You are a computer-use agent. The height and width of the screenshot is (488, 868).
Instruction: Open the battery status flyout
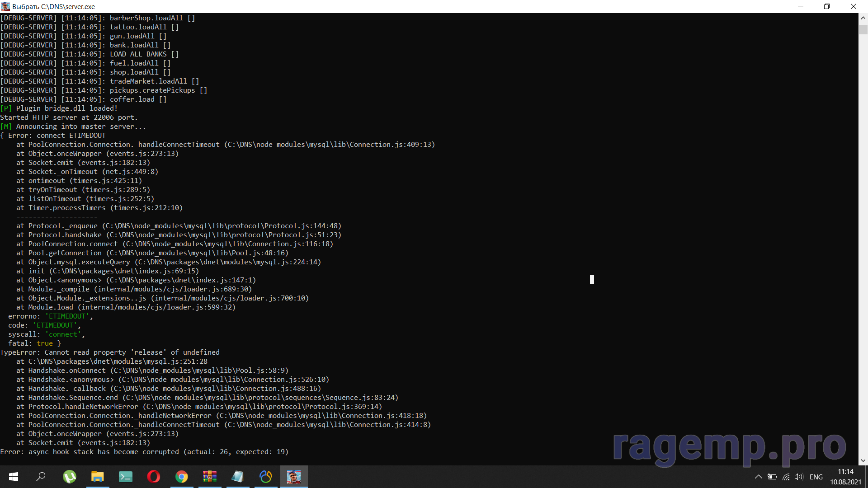(x=772, y=477)
